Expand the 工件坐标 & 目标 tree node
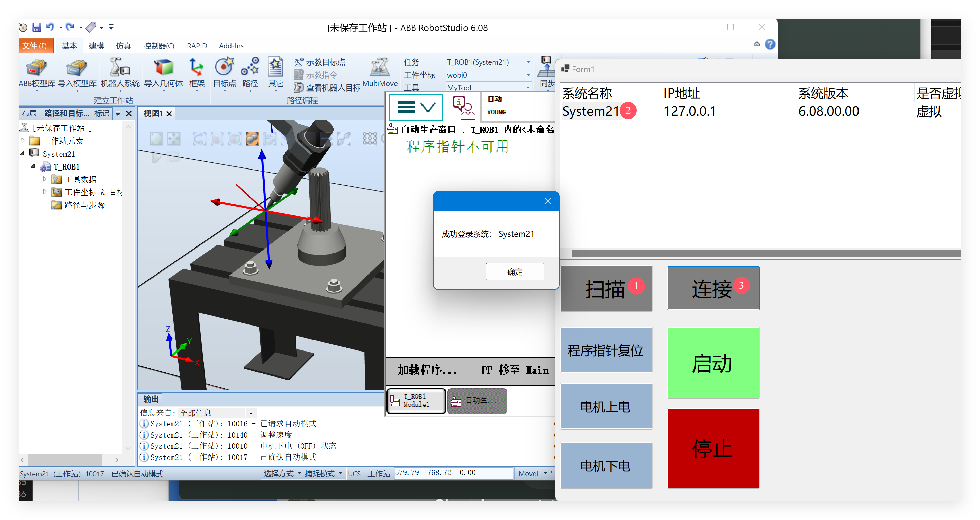 pyautogui.click(x=44, y=192)
